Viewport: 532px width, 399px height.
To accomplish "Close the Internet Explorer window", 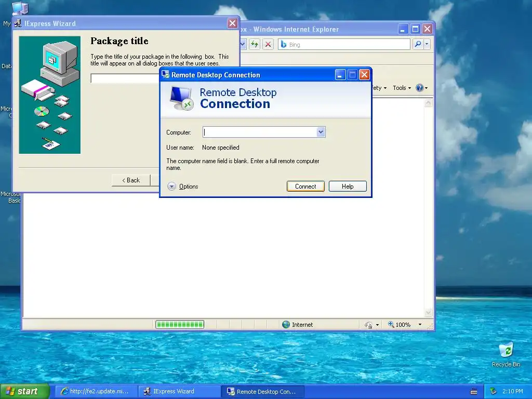I will pyautogui.click(x=428, y=29).
